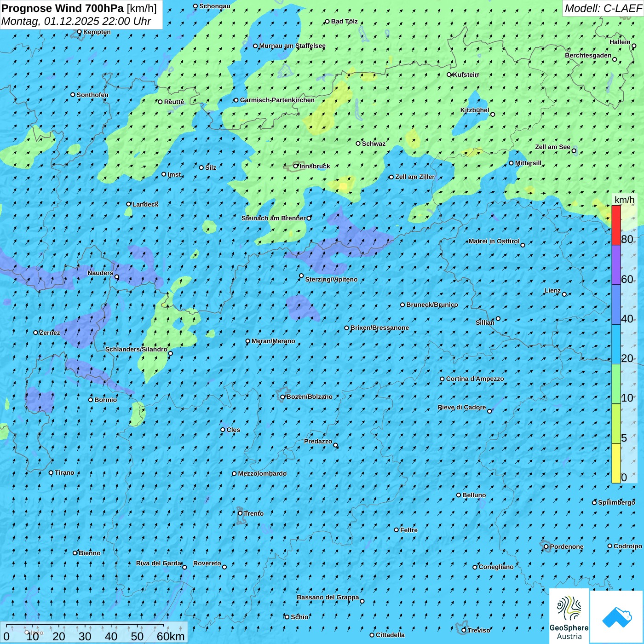Viewport: 644px width, 644px height.
Task: Select the yellow legend segment near 0
Action: pyautogui.click(x=616, y=463)
